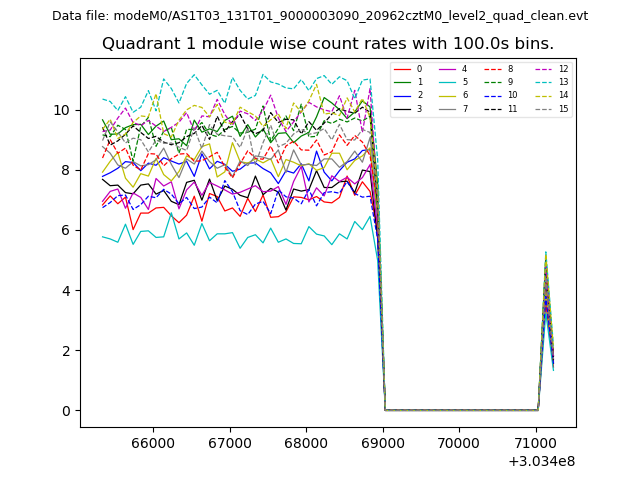Click the y-axis tick label 6
This screenshot has height=480, width=640.
[x=66, y=231]
